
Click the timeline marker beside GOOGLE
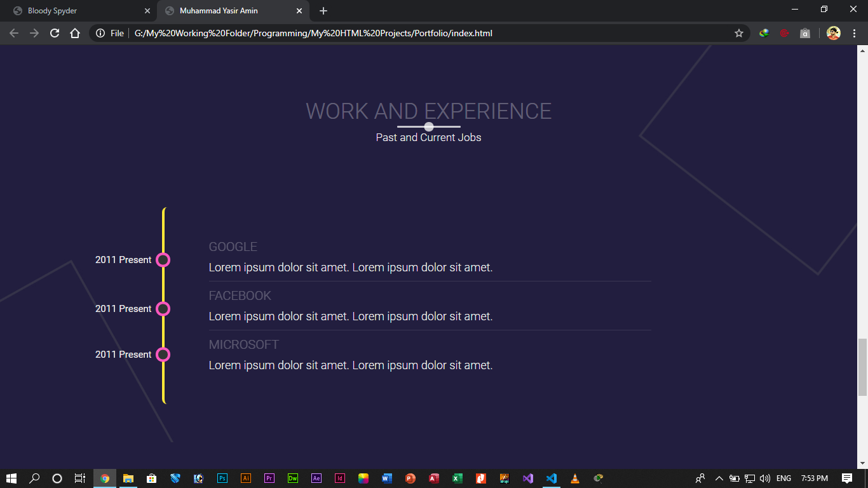coord(163,260)
